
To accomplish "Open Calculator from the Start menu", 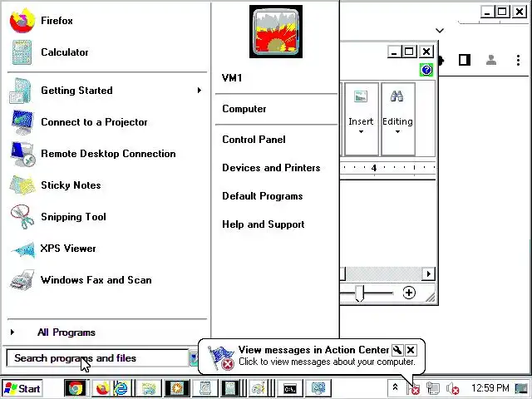I will coord(107,52).
